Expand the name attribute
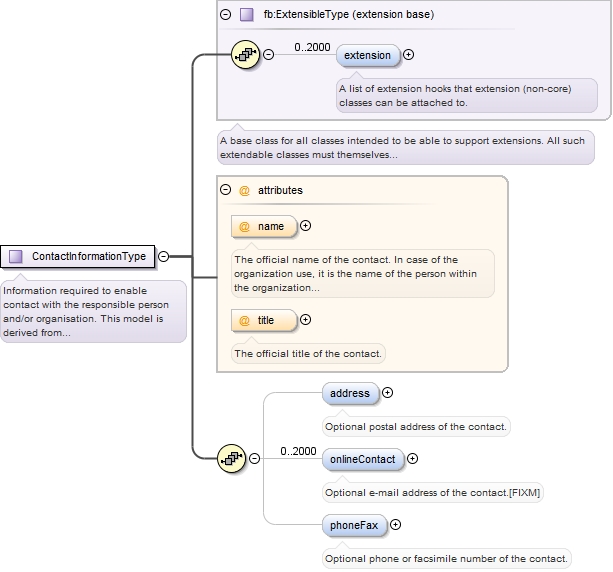This screenshot has height=572, width=613. pyautogui.click(x=306, y=227)
